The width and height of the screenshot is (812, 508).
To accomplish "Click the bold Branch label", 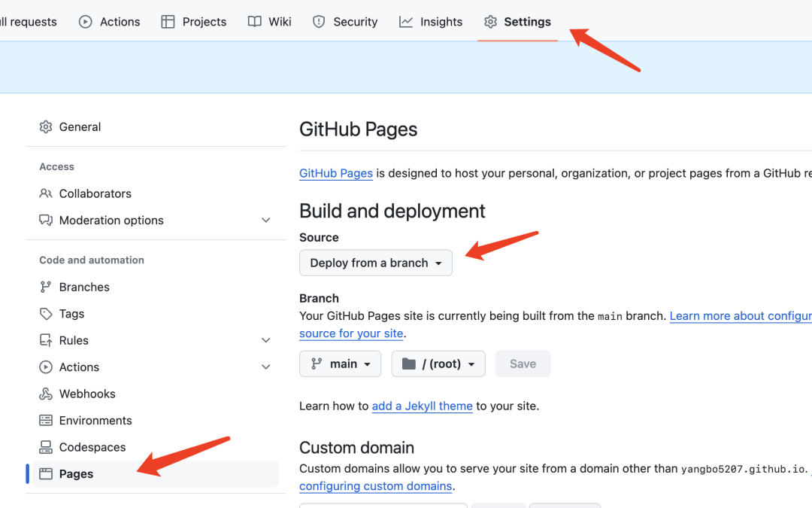I will click(x=319, y=299).
